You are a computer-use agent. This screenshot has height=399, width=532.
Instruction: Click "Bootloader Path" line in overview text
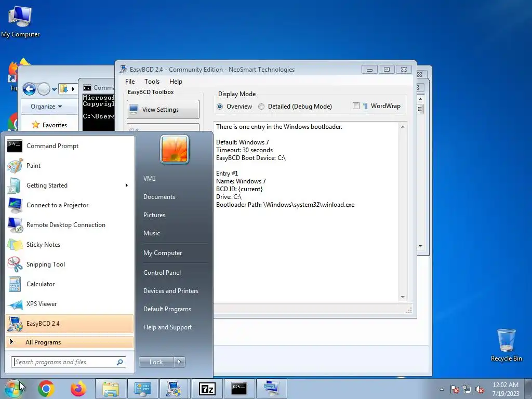click(x=285, y=205)
